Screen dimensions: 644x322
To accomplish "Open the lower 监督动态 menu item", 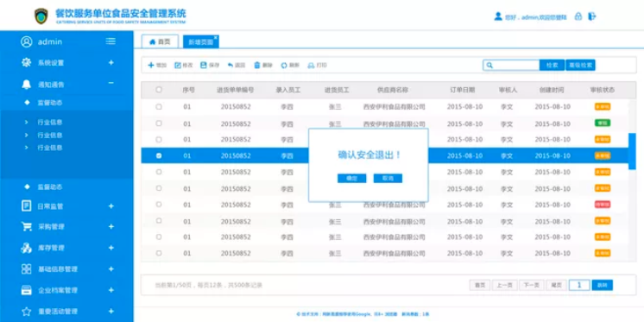I will [x=50, y=186].
